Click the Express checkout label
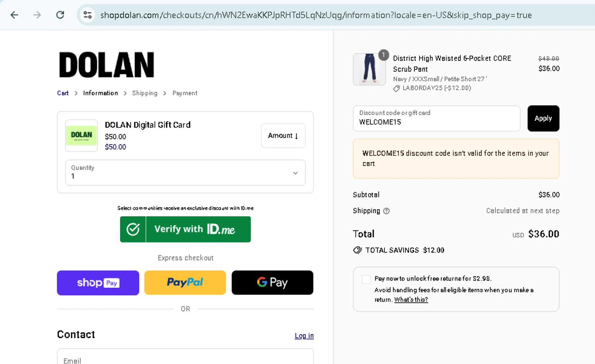Viewport: 595px width, 364px height. [186, 258]
